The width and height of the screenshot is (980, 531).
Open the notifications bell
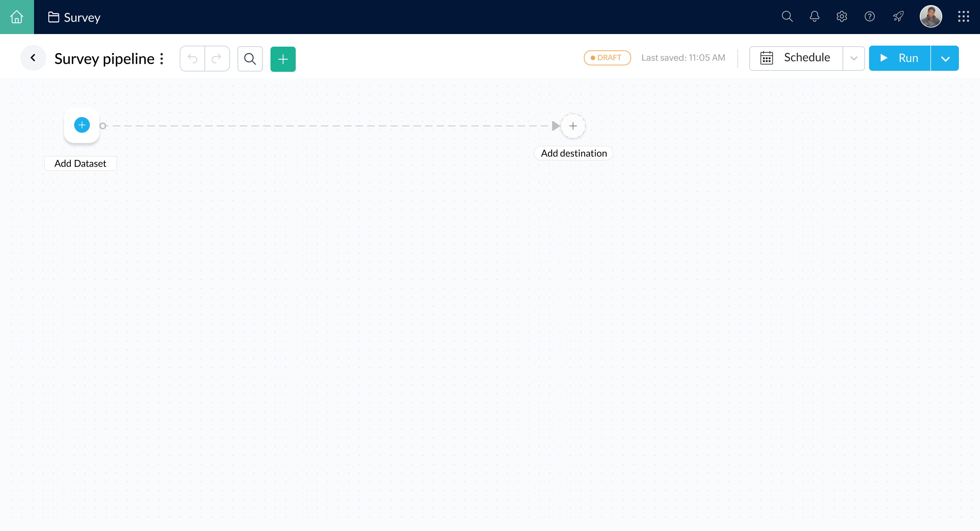pos(814,16)
